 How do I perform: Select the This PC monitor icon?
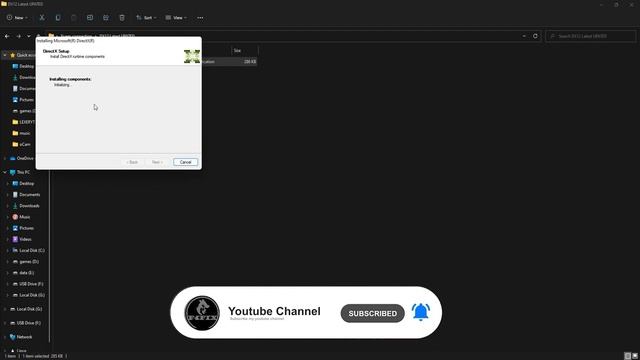[x=12, y=172]
